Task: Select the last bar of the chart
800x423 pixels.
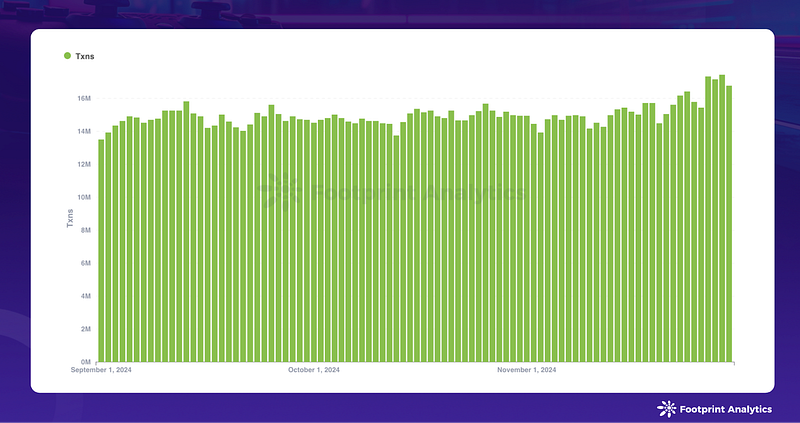Action: (x=729, y=223)
